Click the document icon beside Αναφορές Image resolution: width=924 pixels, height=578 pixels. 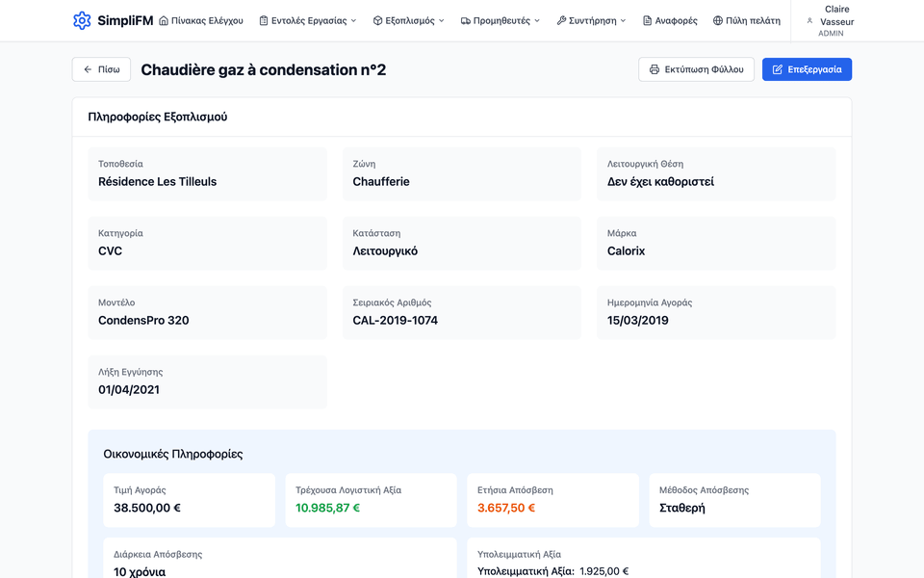tap(647, 20)
